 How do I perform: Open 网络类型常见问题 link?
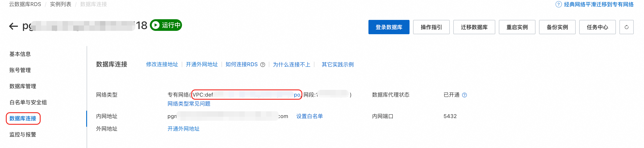189,104
